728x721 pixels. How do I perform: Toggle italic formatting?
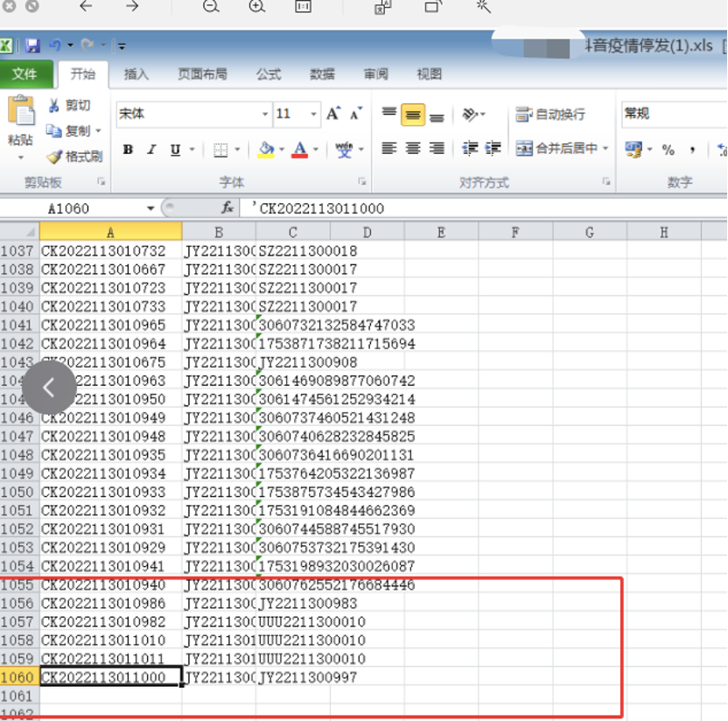click(151, 150)
